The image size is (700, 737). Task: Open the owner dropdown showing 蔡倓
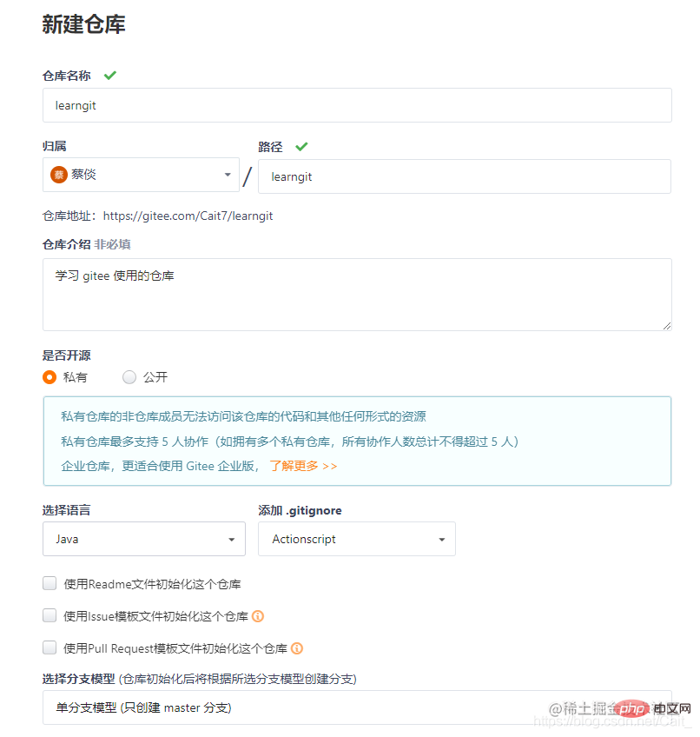[x=141, y=175]
